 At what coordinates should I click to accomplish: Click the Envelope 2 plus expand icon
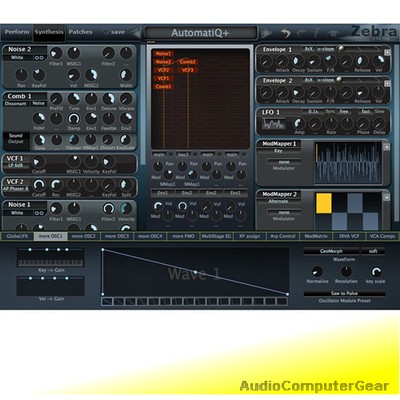click(x=387, y=84)
